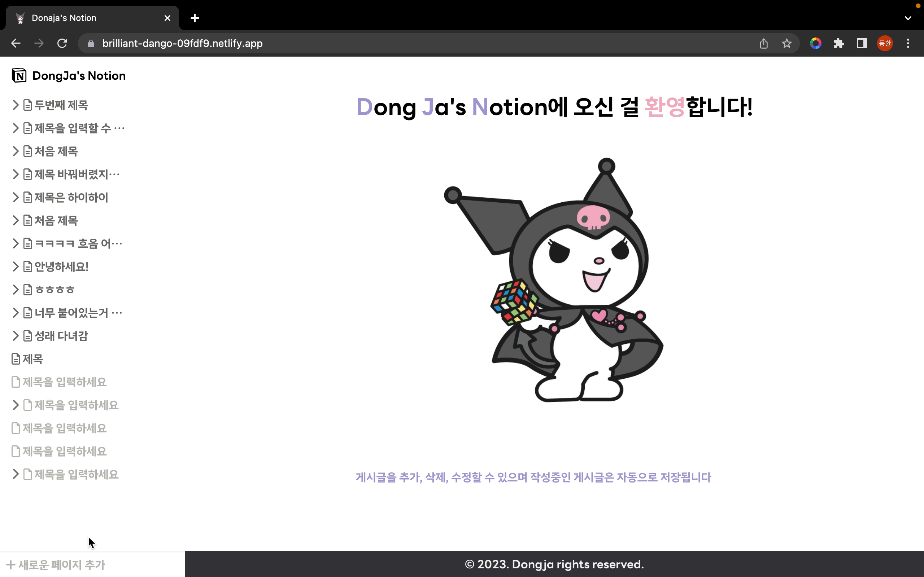
Task: Open a new browser tab
Action: tap(195, 18)
